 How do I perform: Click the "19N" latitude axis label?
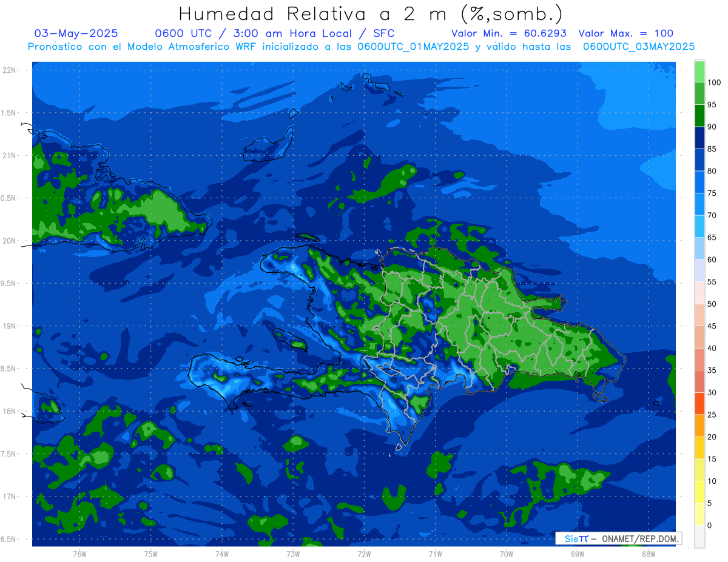(x=8, y=326)
